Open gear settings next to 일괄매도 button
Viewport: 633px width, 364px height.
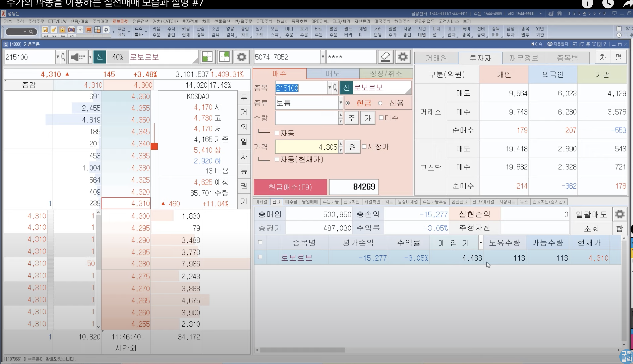tap(620, 214)
